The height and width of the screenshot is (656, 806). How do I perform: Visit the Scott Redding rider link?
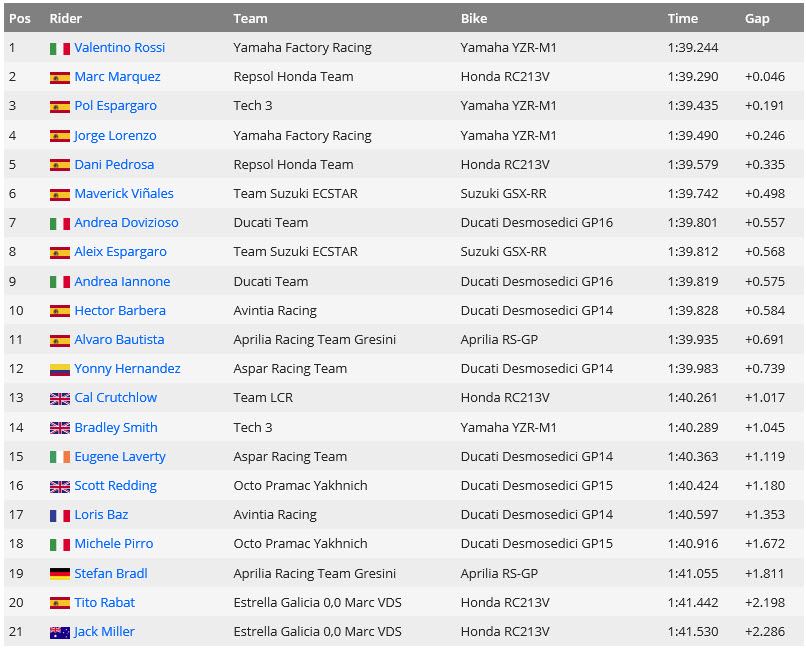tap(115, 486)
